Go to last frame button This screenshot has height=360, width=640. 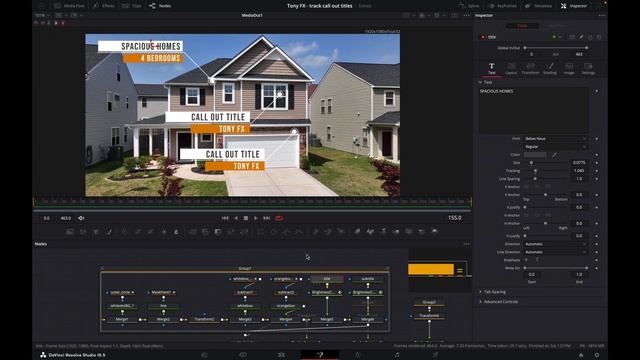[267, 218]
